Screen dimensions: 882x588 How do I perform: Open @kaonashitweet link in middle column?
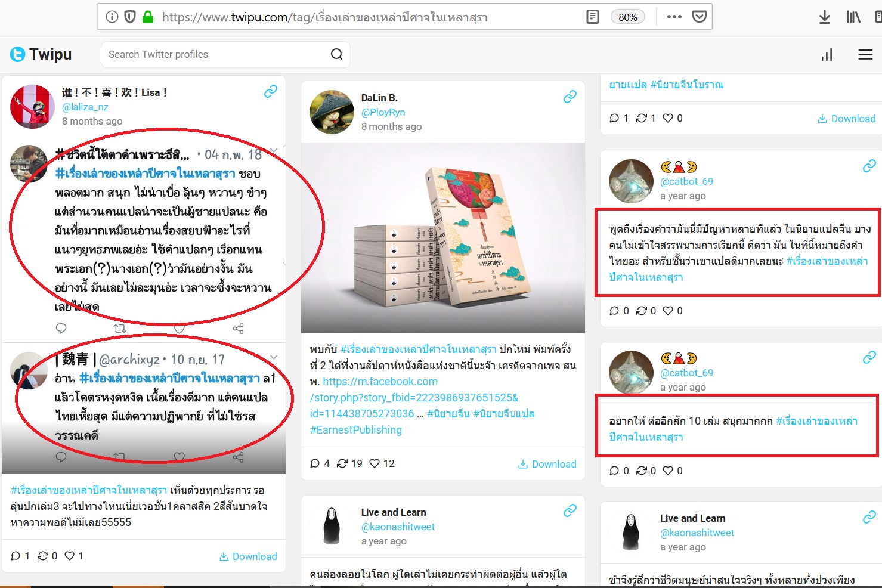coord(398,527)
